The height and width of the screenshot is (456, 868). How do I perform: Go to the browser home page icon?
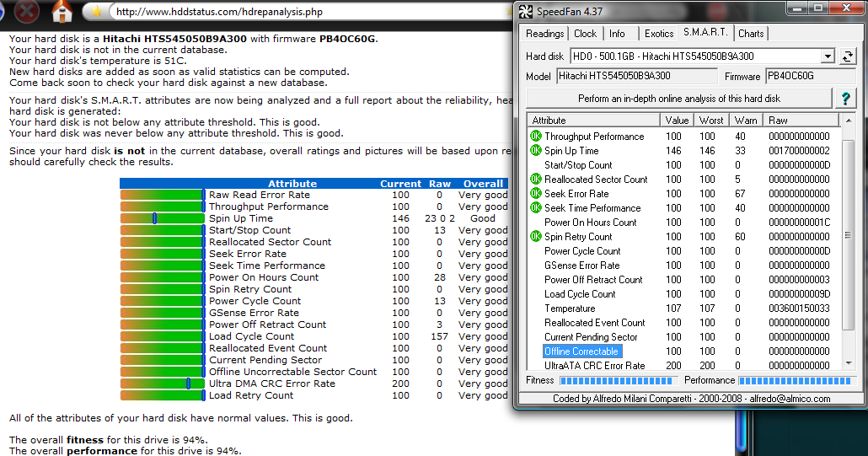click(62, 11)
